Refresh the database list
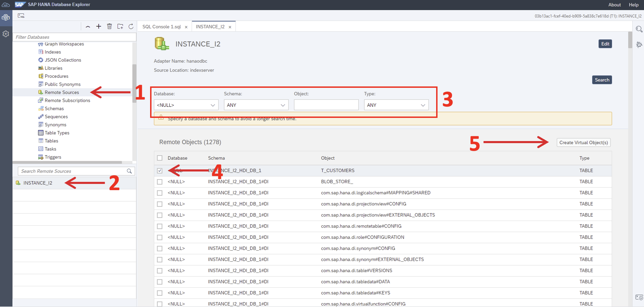This screenshot has width=644, height=307. tap(131, 26)
